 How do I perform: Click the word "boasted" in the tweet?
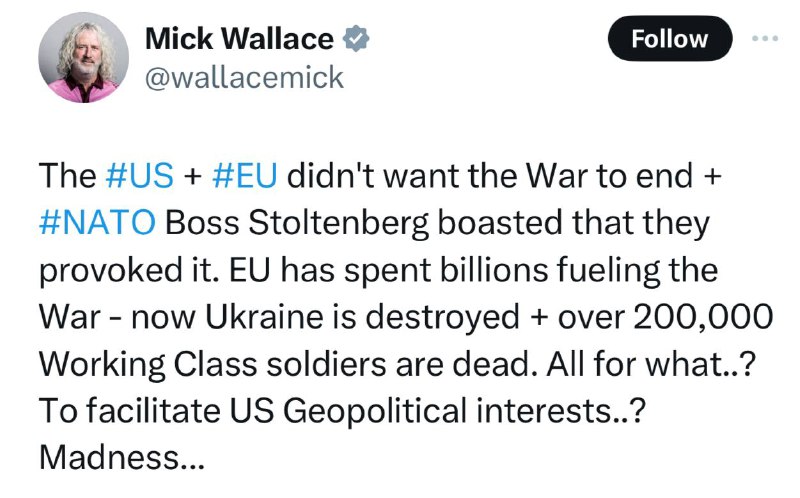click(x=497, y=221)
